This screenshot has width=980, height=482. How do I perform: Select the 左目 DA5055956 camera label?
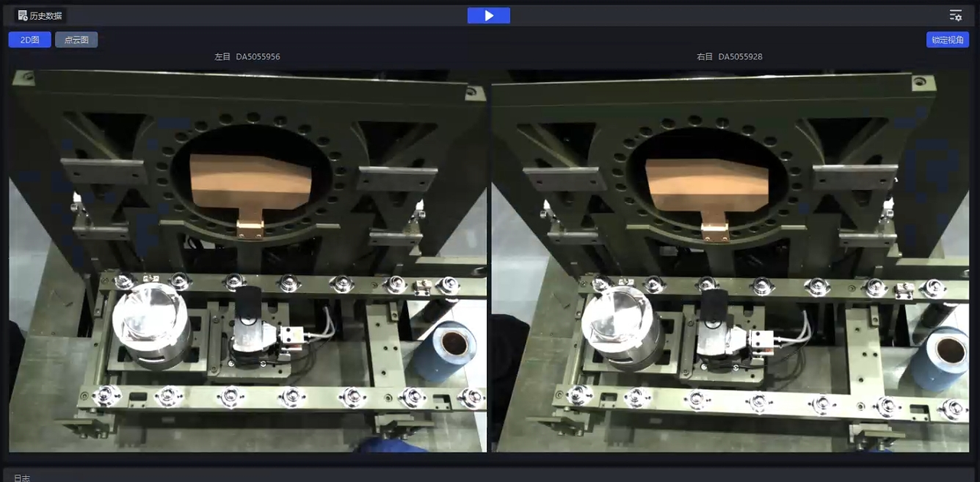247,57
